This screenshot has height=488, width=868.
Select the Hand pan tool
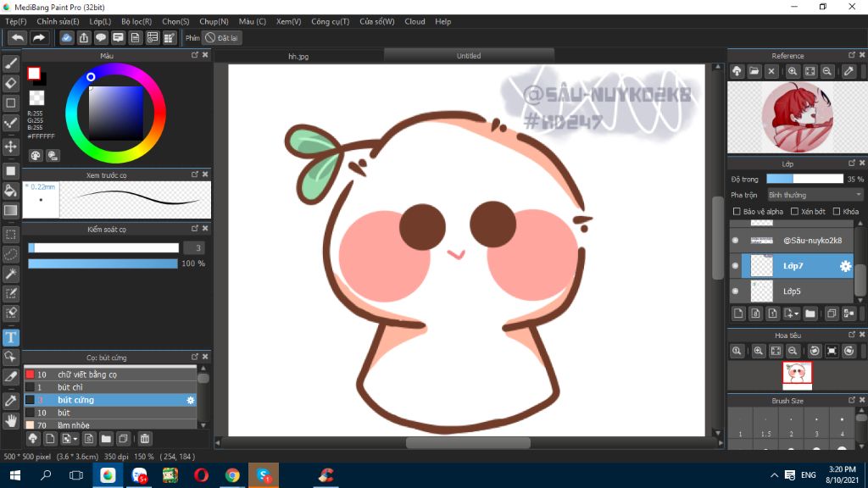10,420
